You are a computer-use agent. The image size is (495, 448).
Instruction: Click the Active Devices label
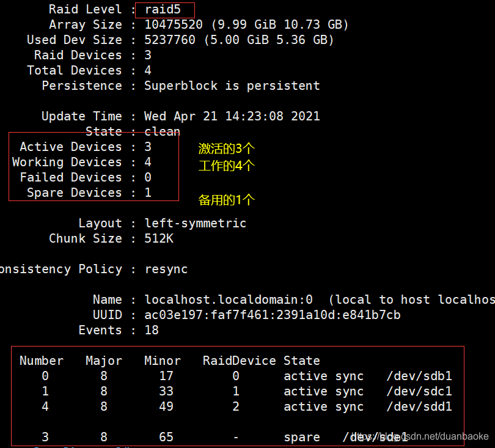click(71, 147)
